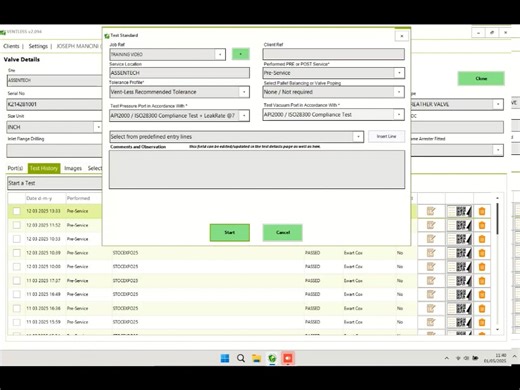Tick the checkbox for test 11 03 2025 17:07
The image size is (520, 390).
point(17,281)
